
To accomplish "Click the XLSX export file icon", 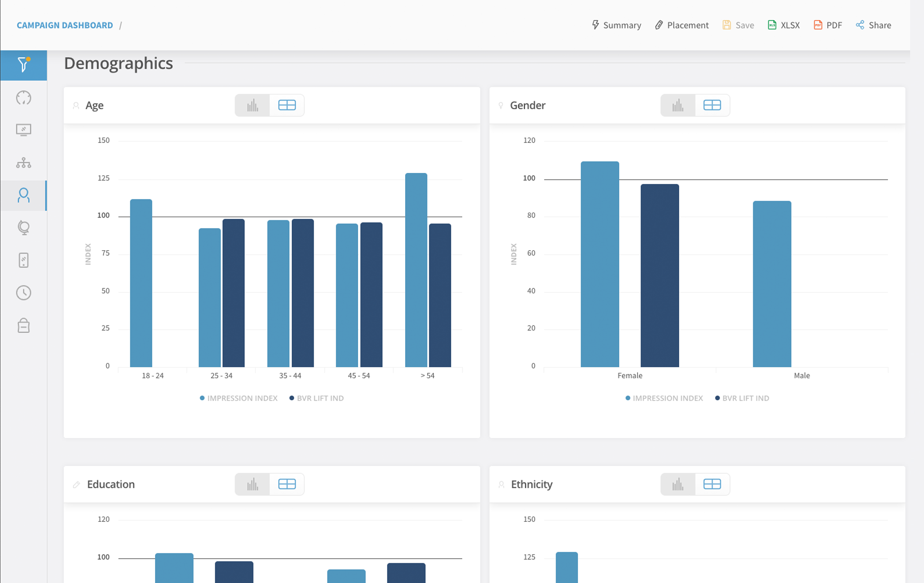I will click(772, 25).
